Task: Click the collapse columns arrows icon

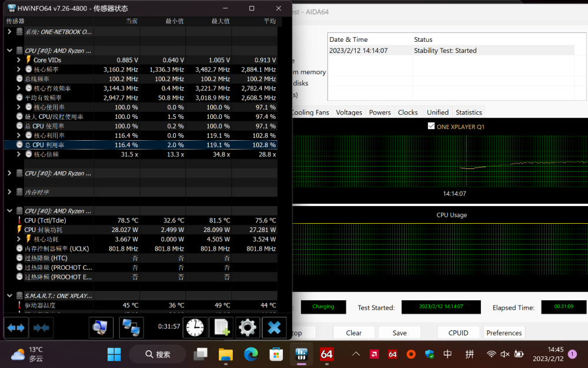Action: (42, 327)
